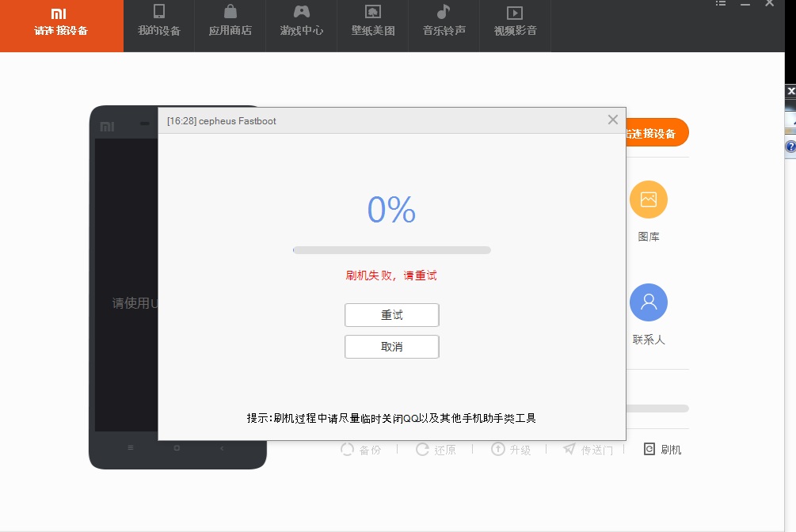Click 刷机 flash option
Screen dimensions: 796x532
[662, 450]
